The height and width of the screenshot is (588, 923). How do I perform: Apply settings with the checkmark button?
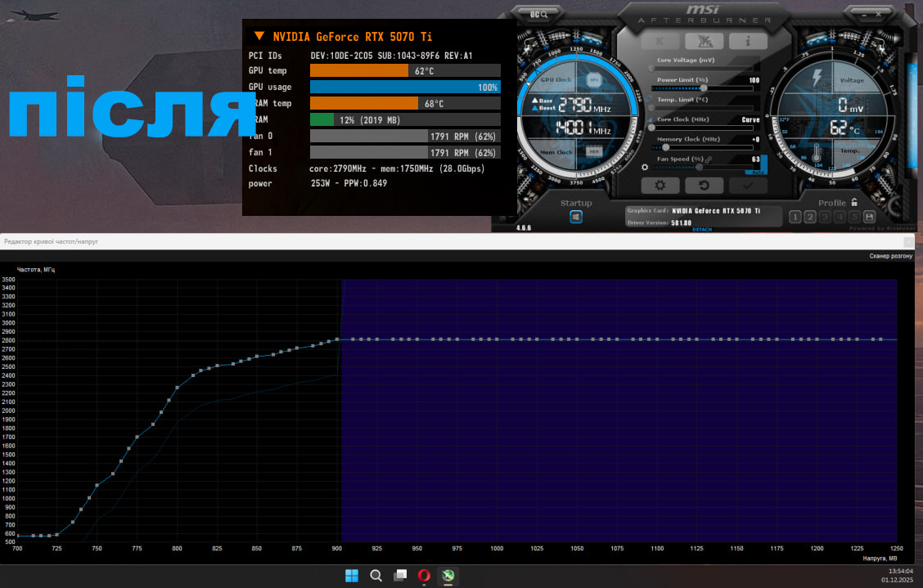click(748, 186)
